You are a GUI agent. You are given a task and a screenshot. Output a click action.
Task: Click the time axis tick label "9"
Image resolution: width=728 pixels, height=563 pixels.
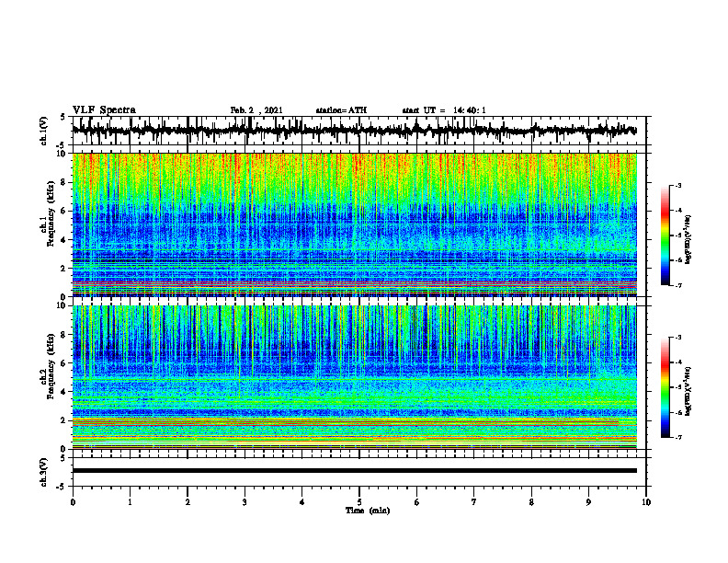pyautogui.click(x=588, y=502)
